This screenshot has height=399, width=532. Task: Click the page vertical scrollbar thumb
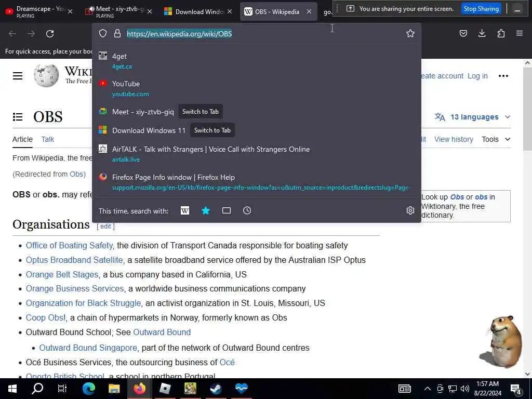click(x=527, y=109)
